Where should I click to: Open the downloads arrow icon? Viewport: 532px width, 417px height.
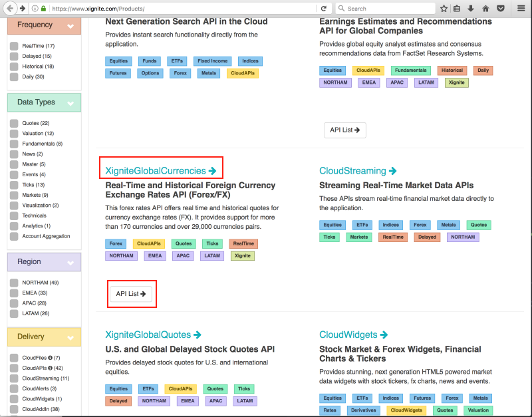coord(471,9)
